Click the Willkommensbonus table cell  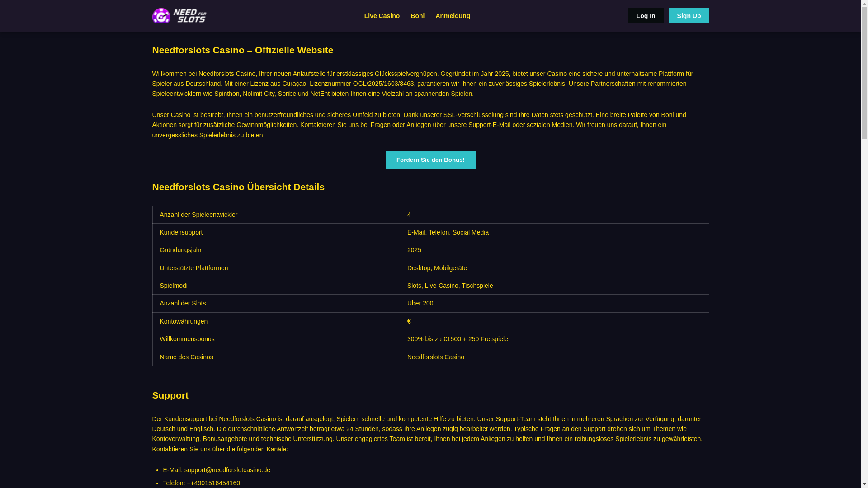(276, 339)
